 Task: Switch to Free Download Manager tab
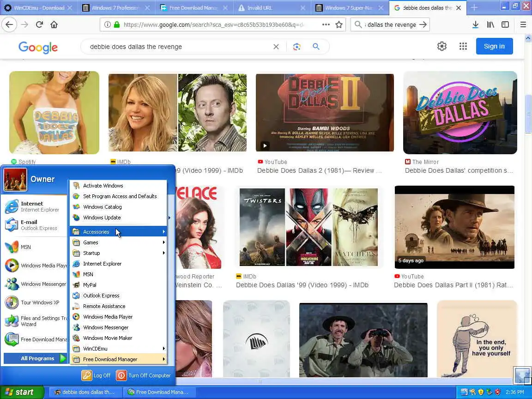tap(193, 8)
